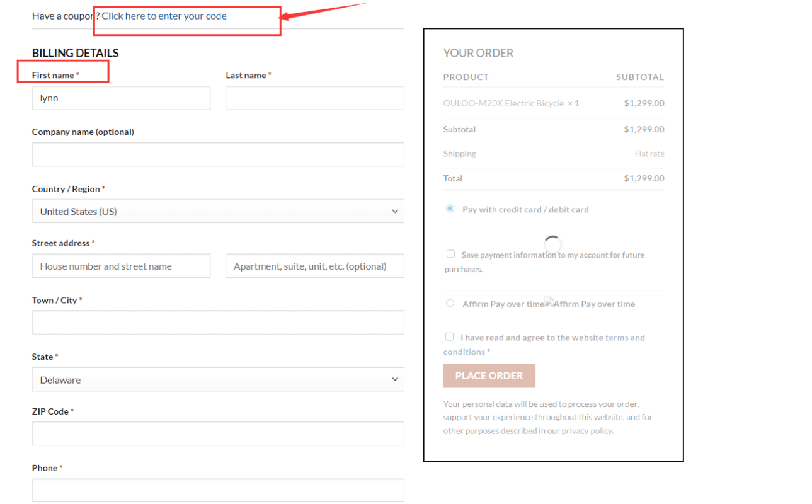Click the First name input field
The image size is (812, 504).
pyautogui.click(x=121, y=98)
